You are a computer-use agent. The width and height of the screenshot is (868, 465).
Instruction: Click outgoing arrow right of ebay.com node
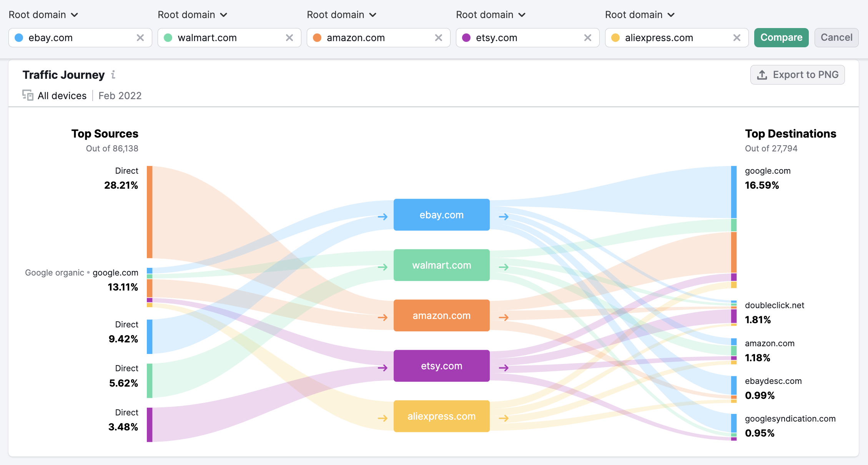(x=504, y=217)
